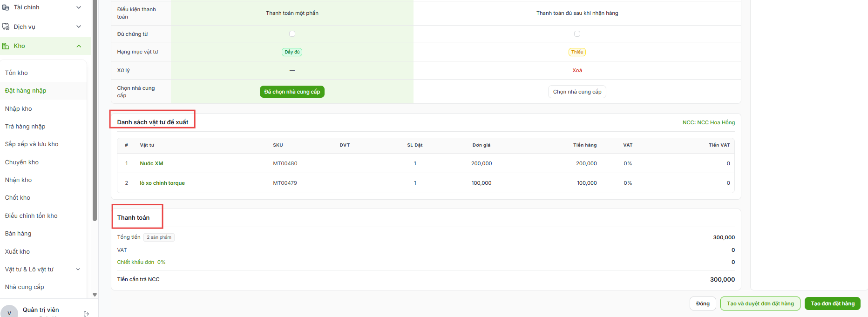Click SKU cell MT00479
The image size is (868, 317).
[285, 183]
